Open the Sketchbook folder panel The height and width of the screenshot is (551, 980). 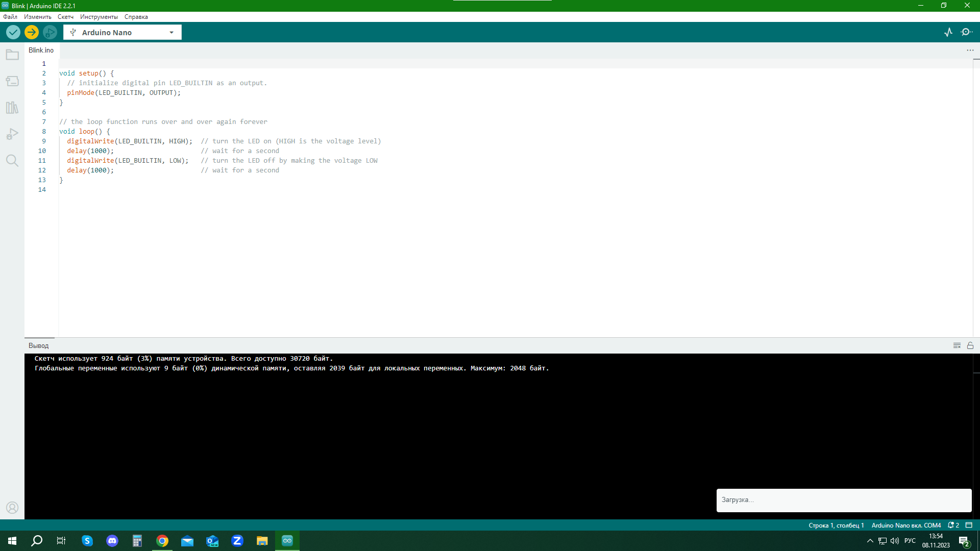(x=12, y=55)
